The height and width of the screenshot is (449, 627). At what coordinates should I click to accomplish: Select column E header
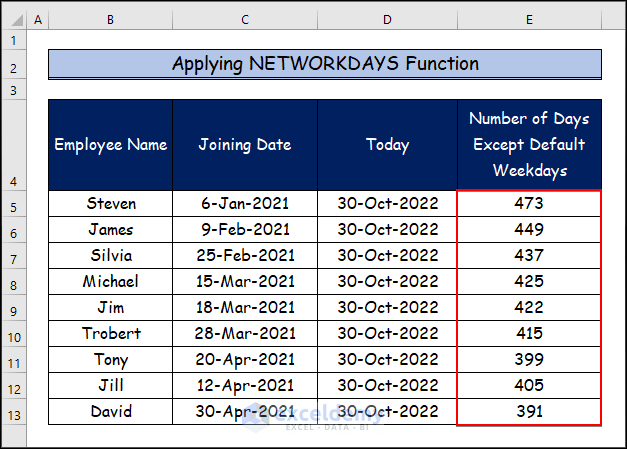529,20
